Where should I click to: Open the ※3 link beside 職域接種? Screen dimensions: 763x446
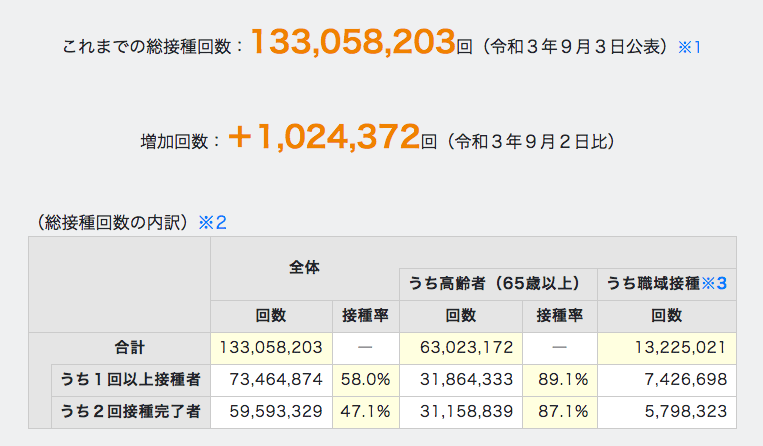[x=714, y=283]
